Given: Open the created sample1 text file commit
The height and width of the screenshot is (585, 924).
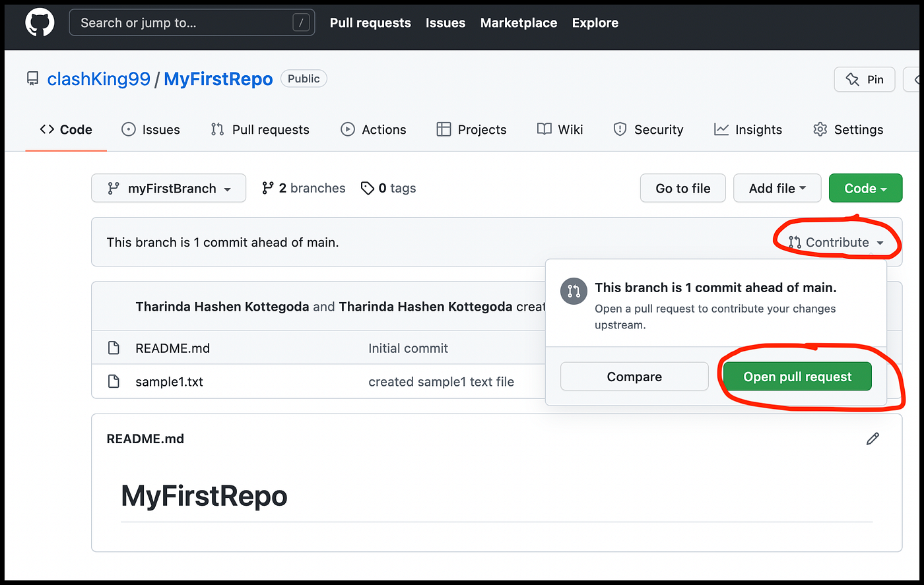Looking at the screenshot, I should click(x=441, y=382).
